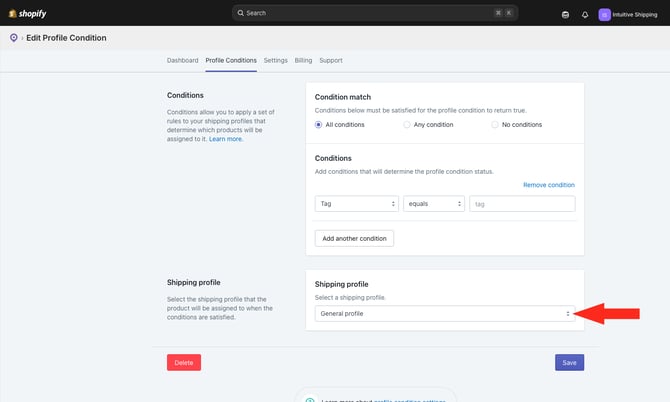
Task: Switch to the Billing tab
Action: (x=303, y=60)
